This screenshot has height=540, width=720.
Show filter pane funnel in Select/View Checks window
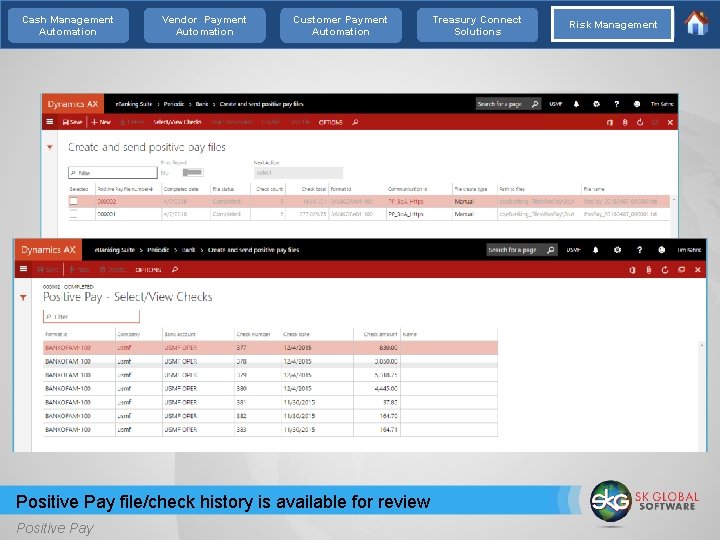[23, 298]
